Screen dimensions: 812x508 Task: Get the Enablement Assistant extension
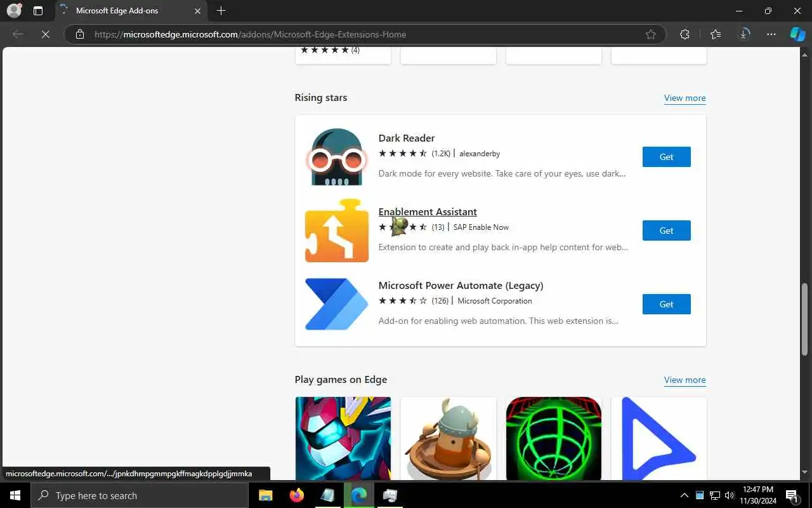point(666,231)
